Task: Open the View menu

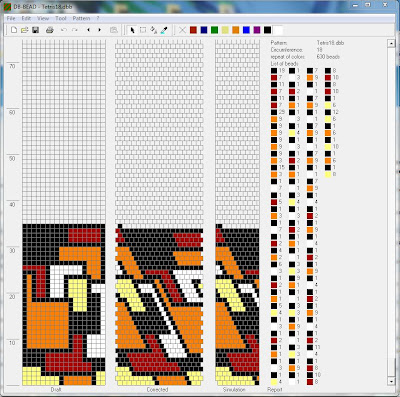Action: 43,18
